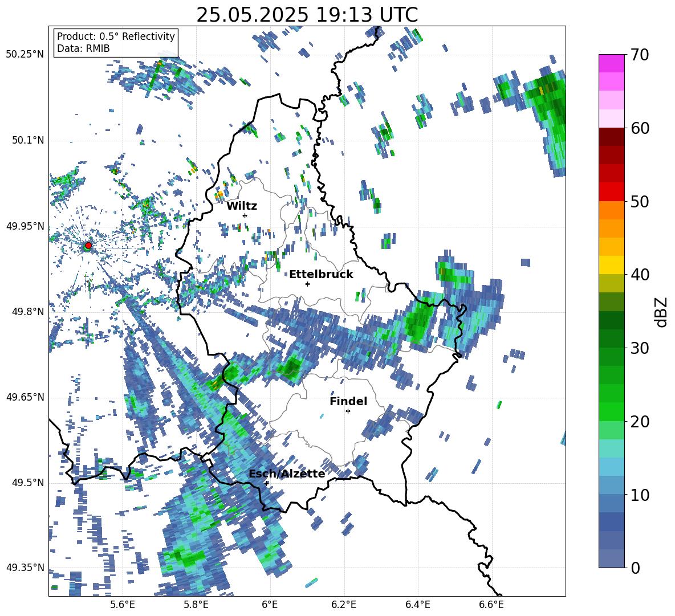Viewport: 675px width, 616px height.
Task: Click the yellow colorbar segment at 40
Action: 611,265
